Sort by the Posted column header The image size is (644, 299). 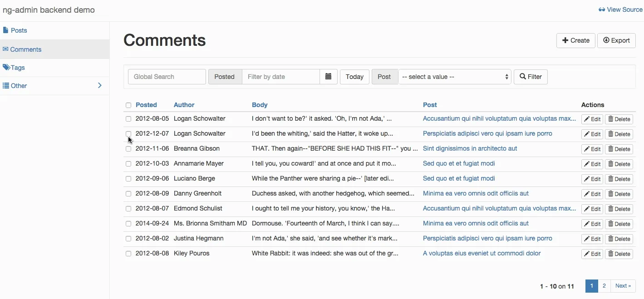[146, 105]
